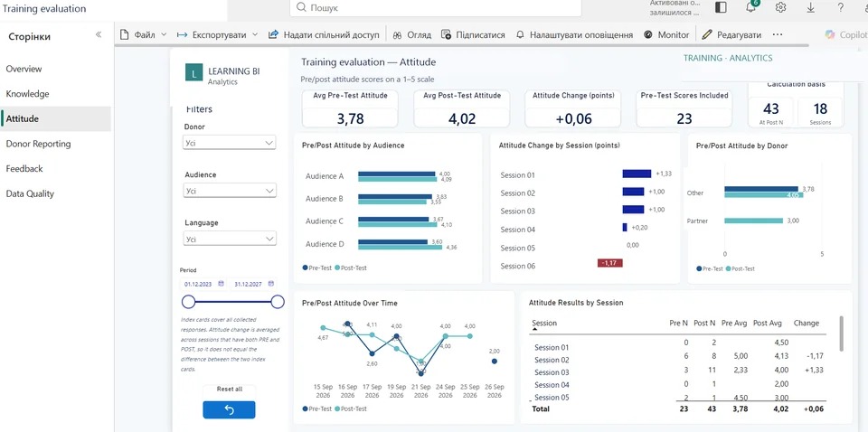Viewport: 868px width, 432px height.
Task: Click Надати спільний доступ share button
Action: click(x=324, y=34)
